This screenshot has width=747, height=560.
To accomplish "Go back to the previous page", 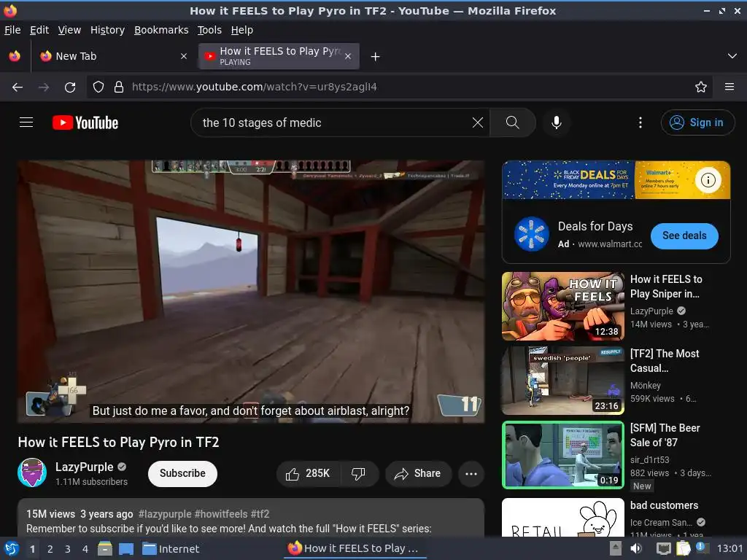I will (x=18, y=87).
